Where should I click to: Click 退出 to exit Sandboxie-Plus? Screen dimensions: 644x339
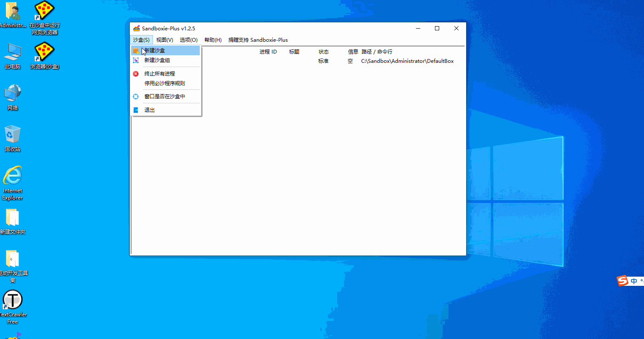166,110
